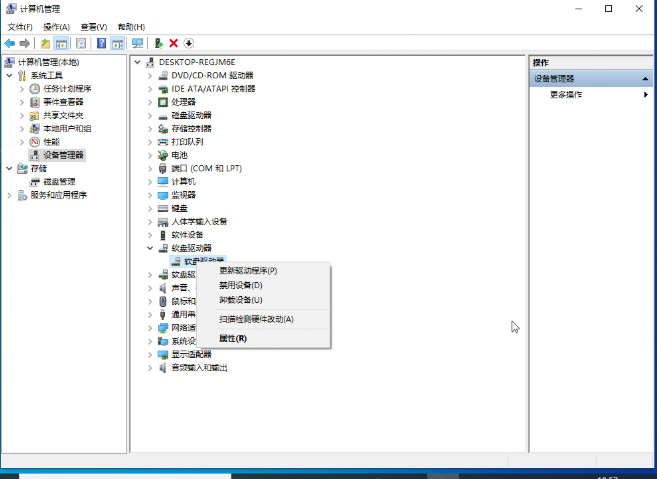Click the 处理器 chip icon

(x=163, y=102)
